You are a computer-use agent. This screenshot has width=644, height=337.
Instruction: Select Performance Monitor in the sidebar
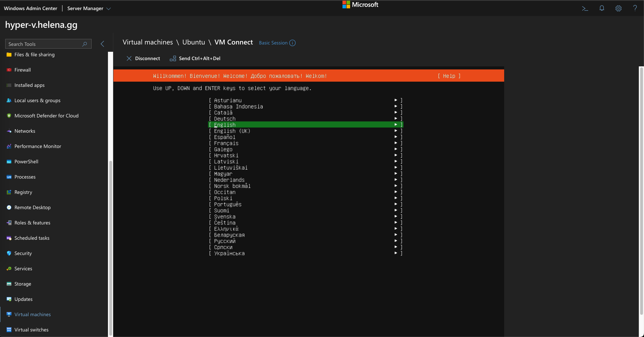(x=37, y=146)
